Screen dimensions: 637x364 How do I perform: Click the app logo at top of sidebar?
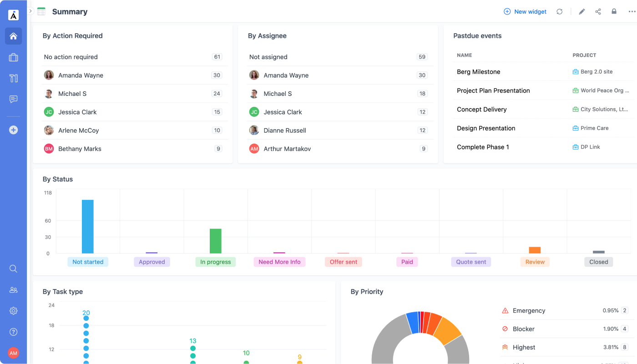pyautogui.click(x=13, y=15)
